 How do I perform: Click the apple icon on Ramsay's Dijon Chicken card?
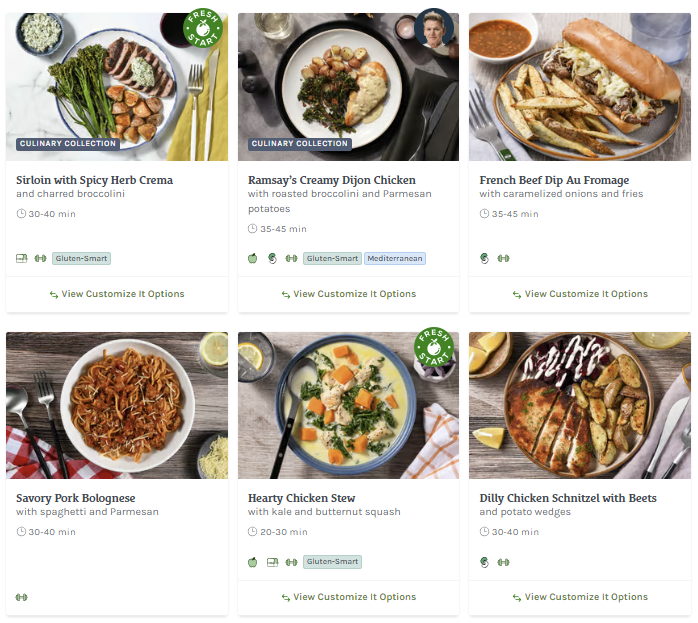[253, 258]
